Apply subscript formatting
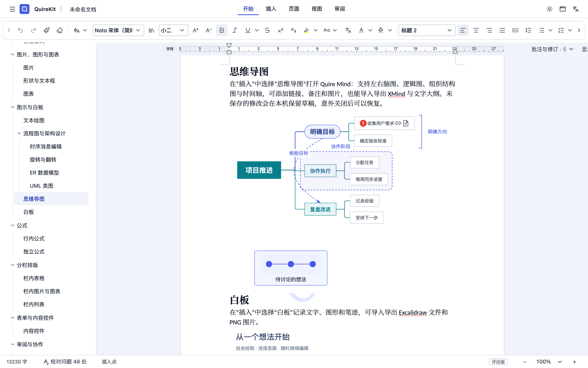Screen dimensions: 588x368 click(x=294, y=30)
